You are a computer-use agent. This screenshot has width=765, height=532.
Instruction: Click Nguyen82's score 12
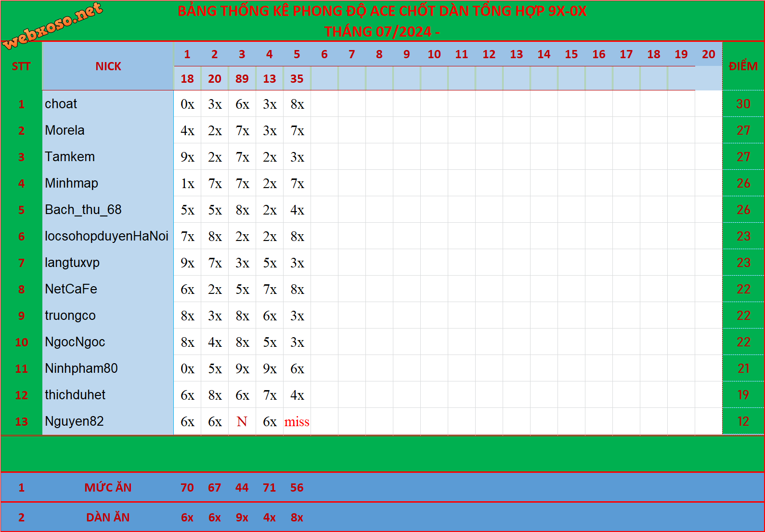[x=743, y=421]
